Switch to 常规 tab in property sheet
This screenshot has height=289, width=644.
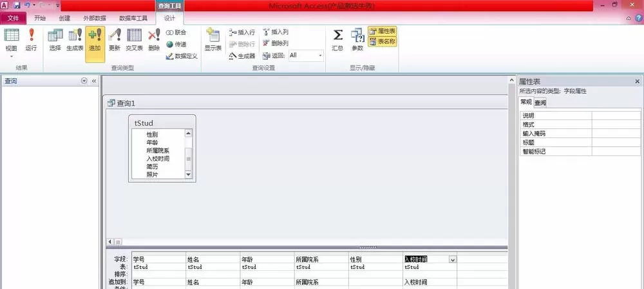click(526, 102)
